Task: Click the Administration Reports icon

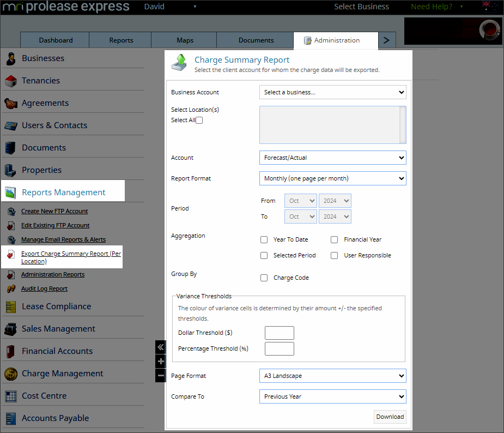Action: click(11, 275)
